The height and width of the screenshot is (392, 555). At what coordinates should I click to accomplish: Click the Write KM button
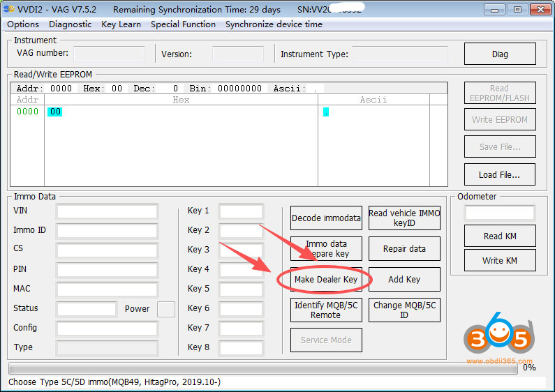(500, 260)
